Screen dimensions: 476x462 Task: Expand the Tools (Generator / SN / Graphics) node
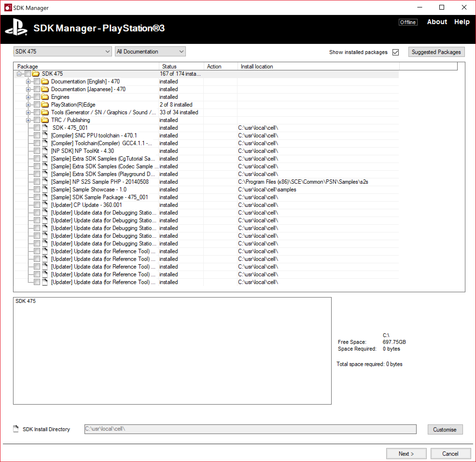tap(28, 113)
